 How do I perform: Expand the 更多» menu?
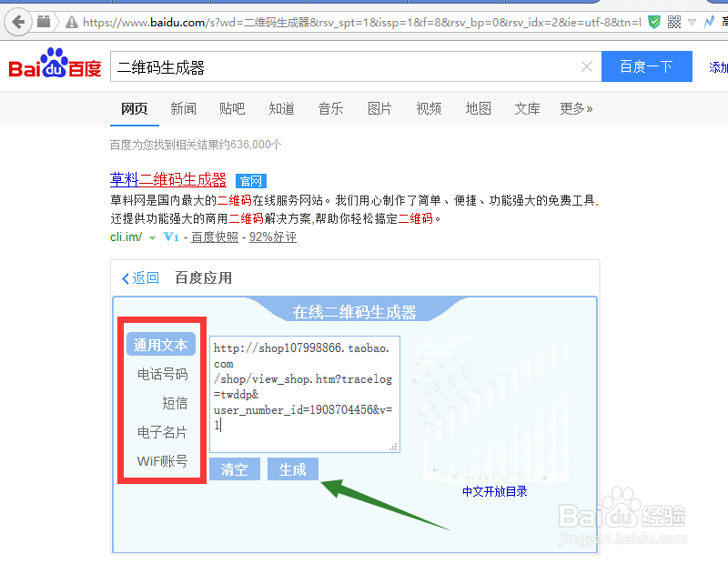pos(576,108)
